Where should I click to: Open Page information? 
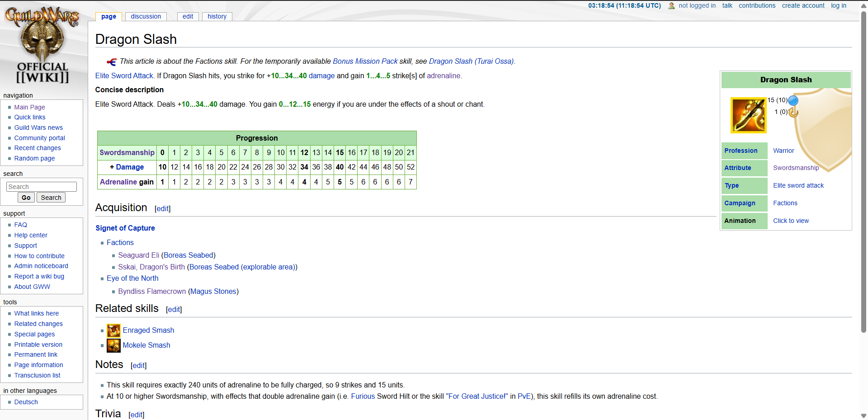coord(38,365)
